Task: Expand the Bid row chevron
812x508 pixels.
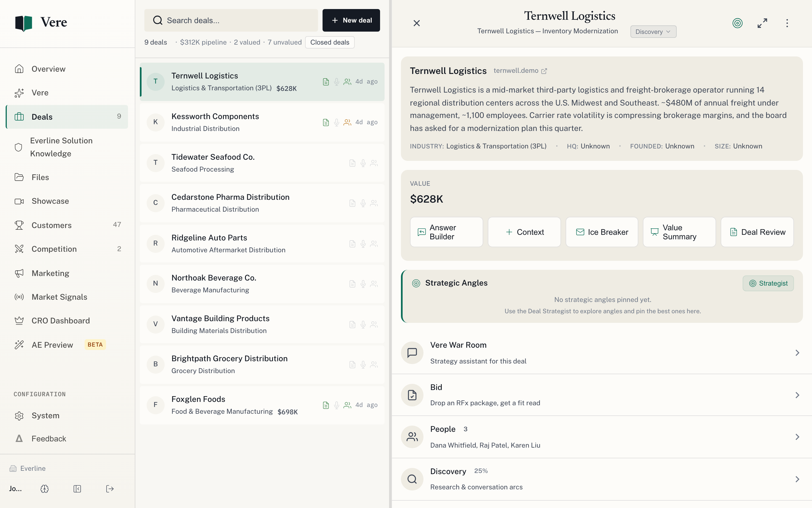Action: click(x=798, y=395)
